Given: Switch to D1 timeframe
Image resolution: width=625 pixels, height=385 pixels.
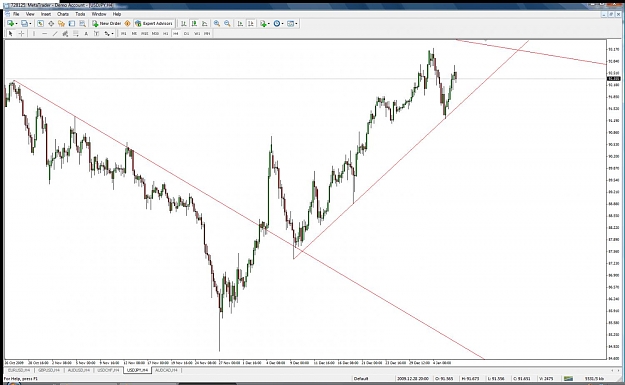Looking at the screenshot, I should coord(186,33).
